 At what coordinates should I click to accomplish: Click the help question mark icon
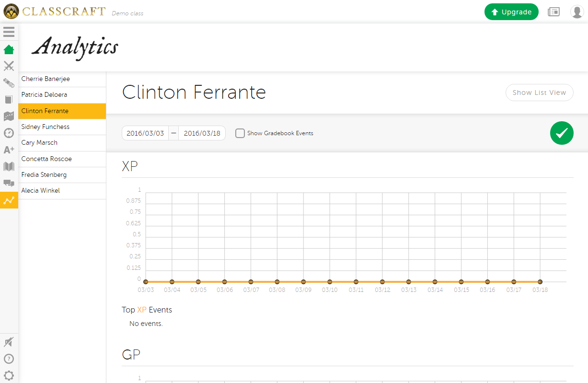[x=9, y=359]
